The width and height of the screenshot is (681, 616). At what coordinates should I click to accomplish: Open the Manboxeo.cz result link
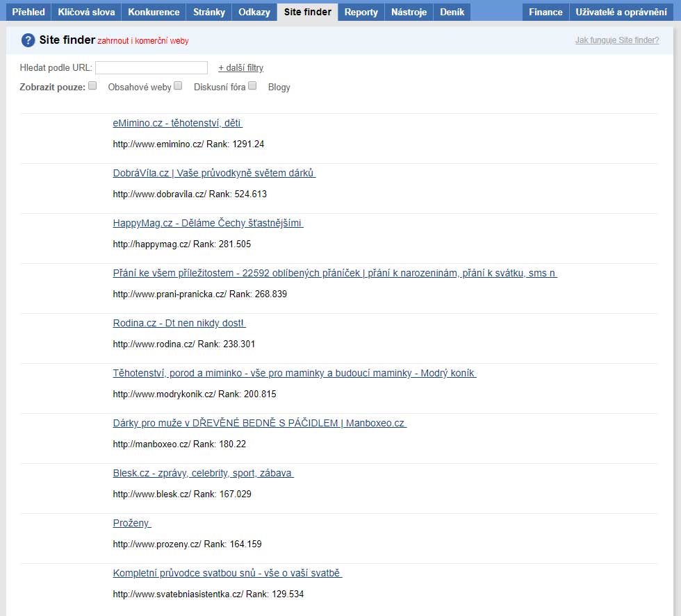[260, 423]
